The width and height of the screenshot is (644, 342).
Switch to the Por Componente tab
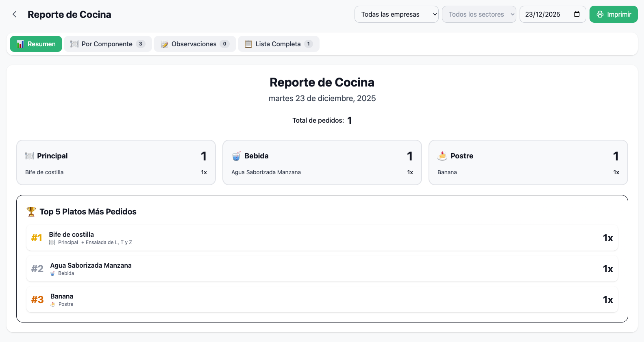click(108, 44)
